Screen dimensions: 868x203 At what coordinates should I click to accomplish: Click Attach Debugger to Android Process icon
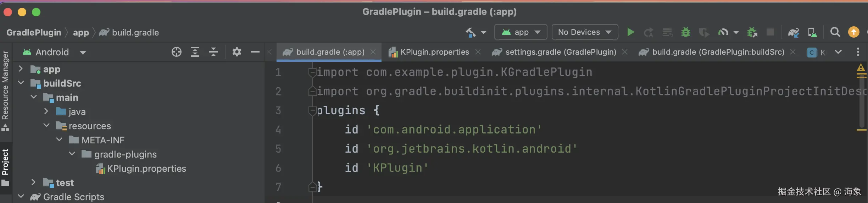coord(752,32)
